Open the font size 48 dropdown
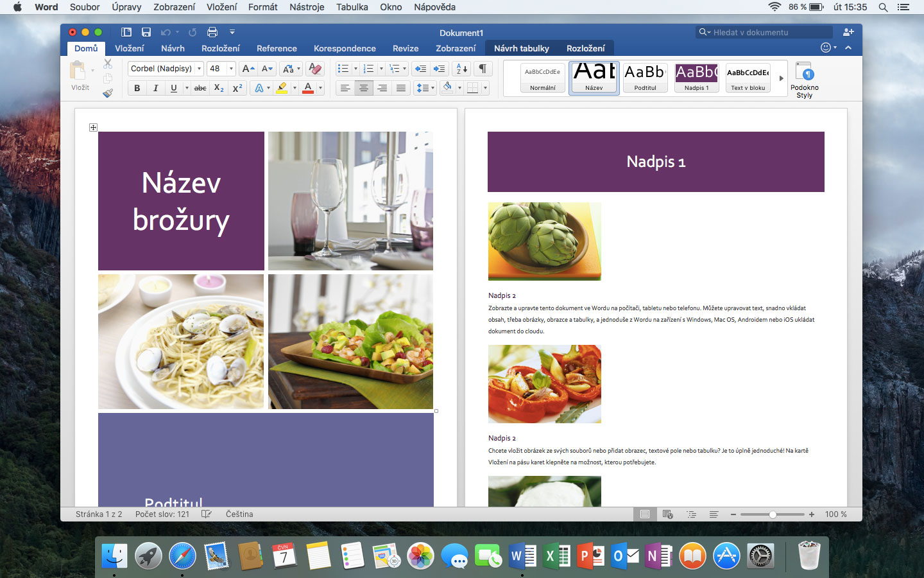 tap(231, 69)
